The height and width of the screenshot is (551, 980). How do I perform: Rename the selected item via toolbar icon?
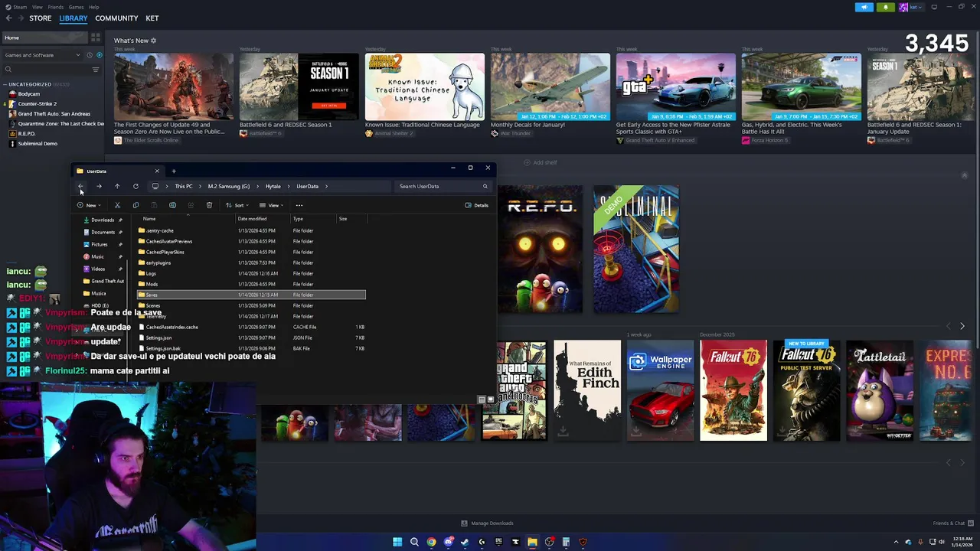(172, 205)
